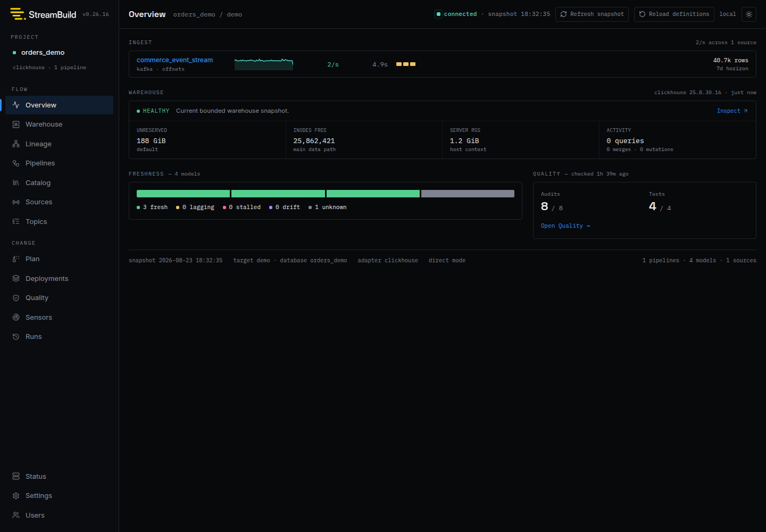
Task: Click Inspect warehouse link
Action: pos(732,111)
